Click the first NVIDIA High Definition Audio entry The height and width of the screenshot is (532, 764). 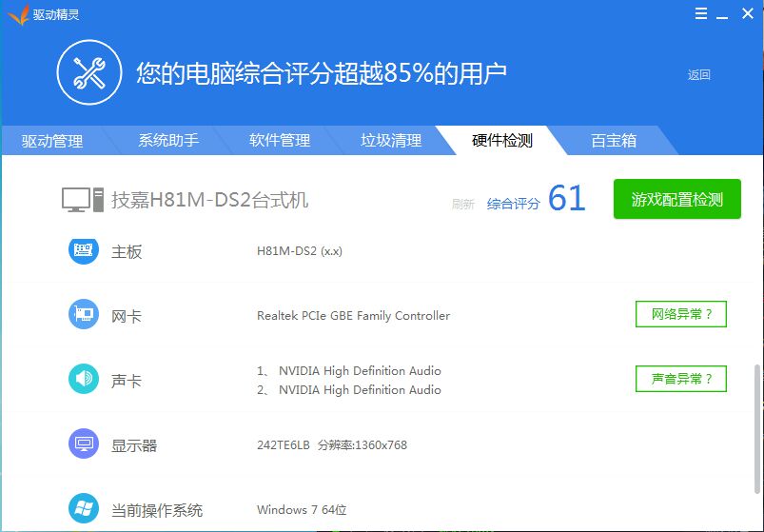[x=360, y=371]
